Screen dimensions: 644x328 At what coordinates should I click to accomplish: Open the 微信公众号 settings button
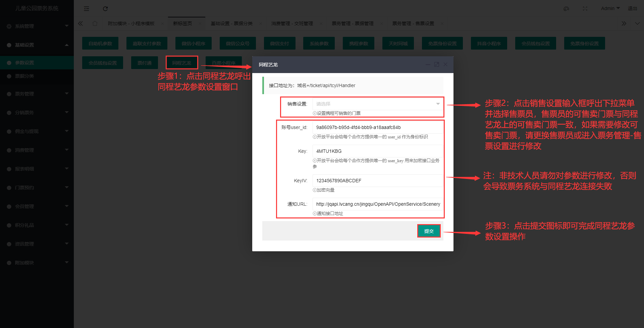pyautogui.click(x=238, y=43)
